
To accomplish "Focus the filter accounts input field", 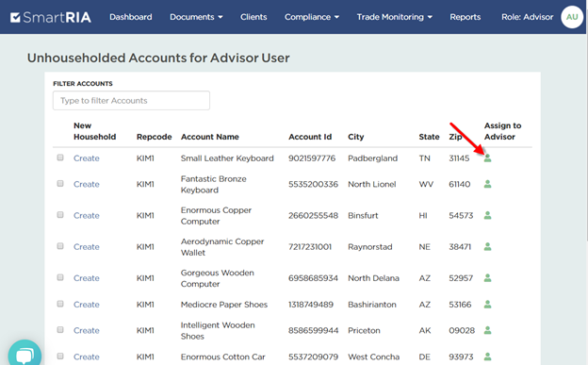I will 131,100.
